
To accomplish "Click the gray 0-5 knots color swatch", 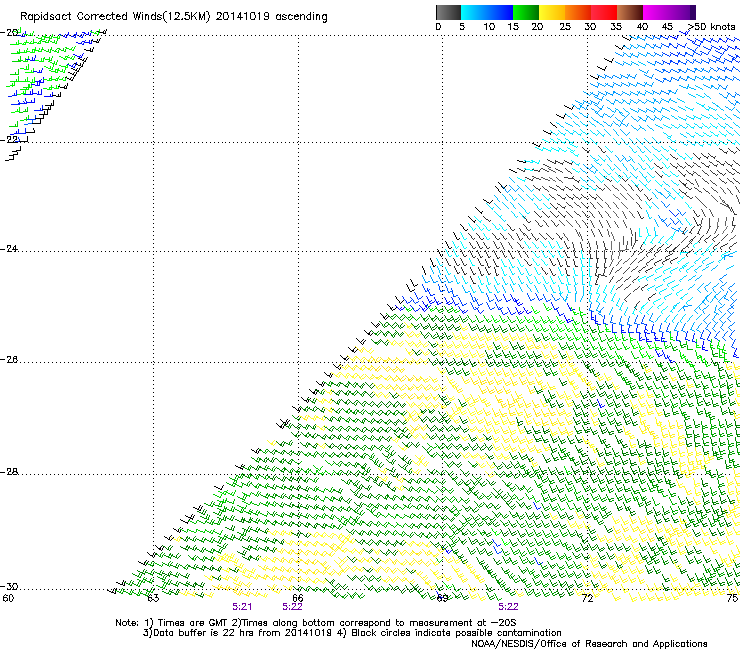I will [448, 12].
